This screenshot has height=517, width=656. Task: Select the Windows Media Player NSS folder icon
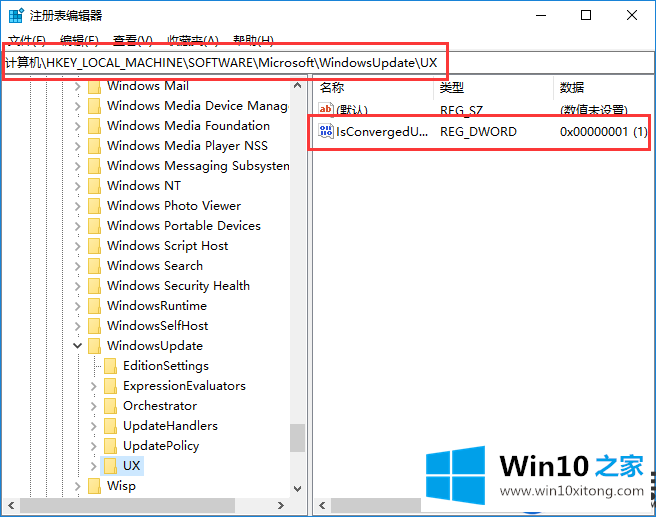95,146
